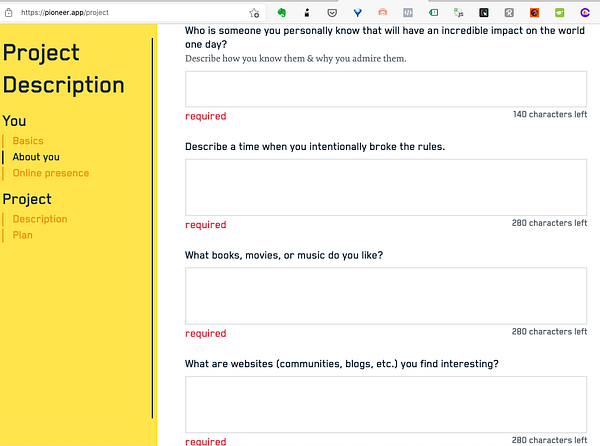Screen dimensions: 600x446
Task: Open the orange and black circular extension
Action: [x=534, y=13]
